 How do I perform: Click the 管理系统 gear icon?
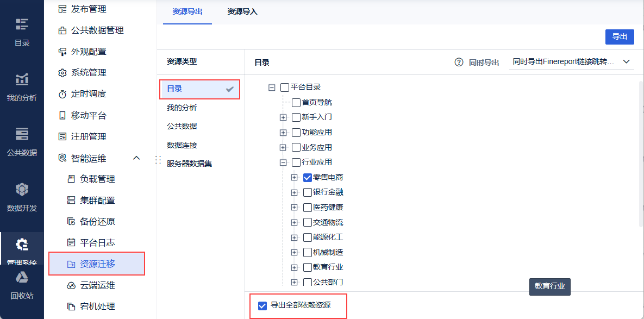pyautogui.click(x=22, y=246)
